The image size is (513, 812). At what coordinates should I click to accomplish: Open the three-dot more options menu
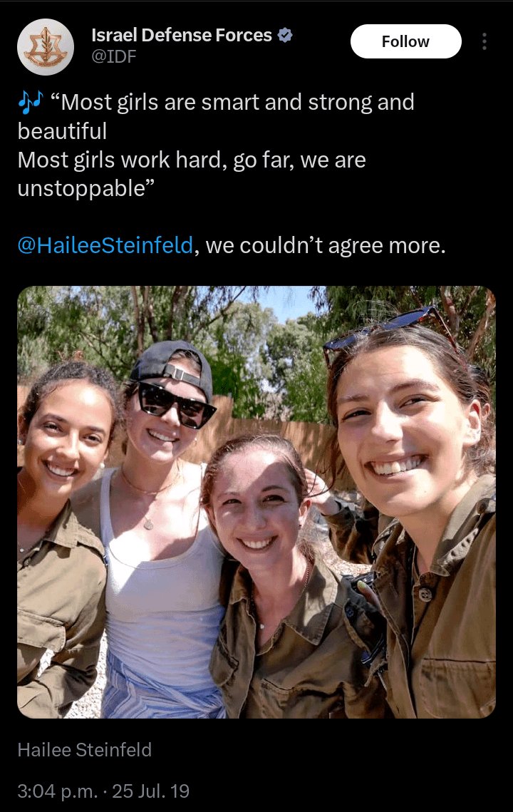pos(484,41)
